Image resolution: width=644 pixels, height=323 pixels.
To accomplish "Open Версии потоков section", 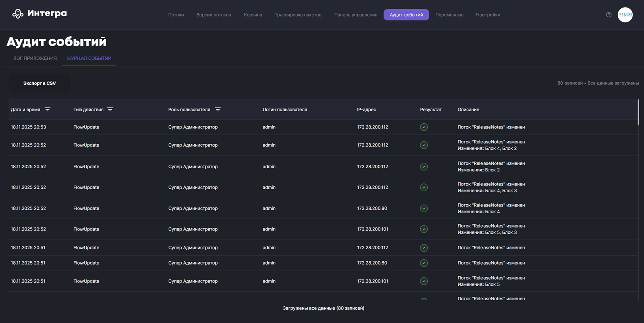I will point(214,15).
